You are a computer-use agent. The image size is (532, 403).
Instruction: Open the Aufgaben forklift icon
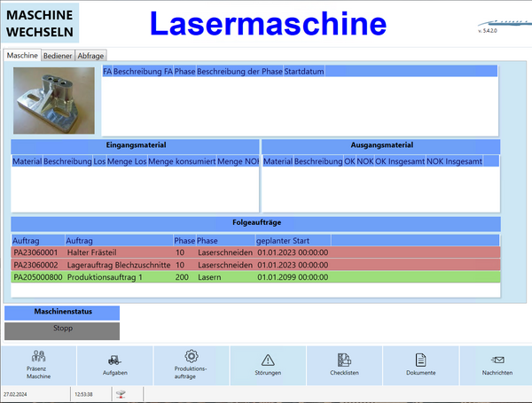tap(114, 360)
